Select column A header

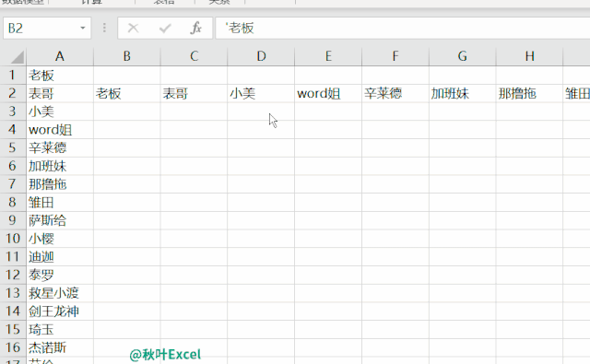60,57
